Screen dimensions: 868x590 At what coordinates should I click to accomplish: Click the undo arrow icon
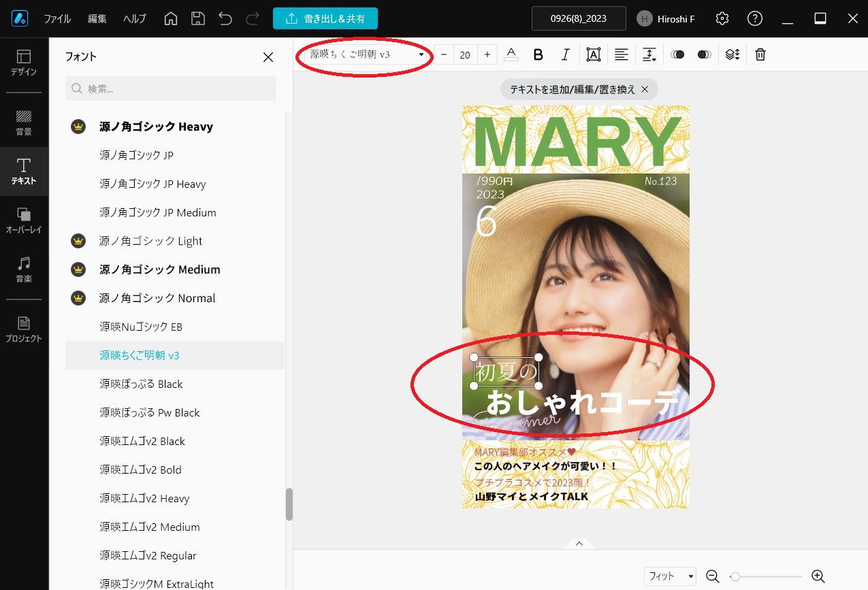tap(225, 18)
